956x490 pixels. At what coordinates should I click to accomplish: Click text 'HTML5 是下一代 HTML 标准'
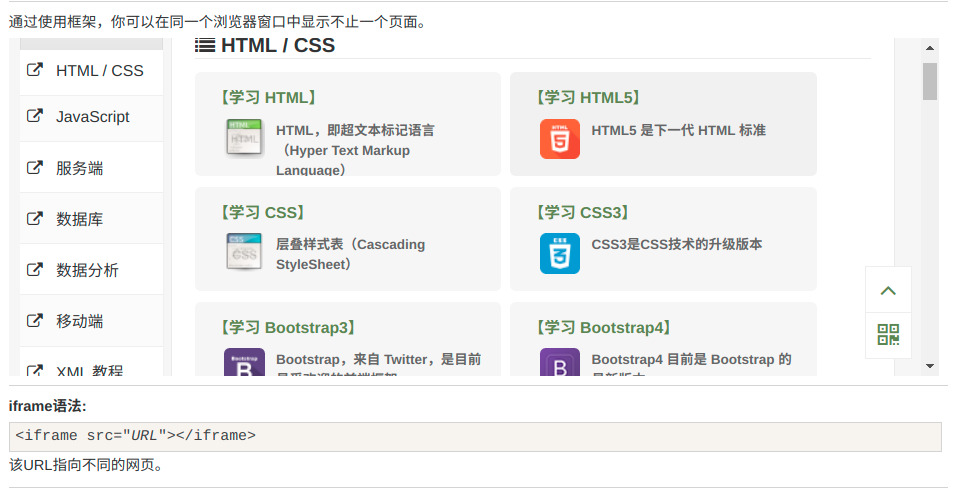(x=679, y=130)
